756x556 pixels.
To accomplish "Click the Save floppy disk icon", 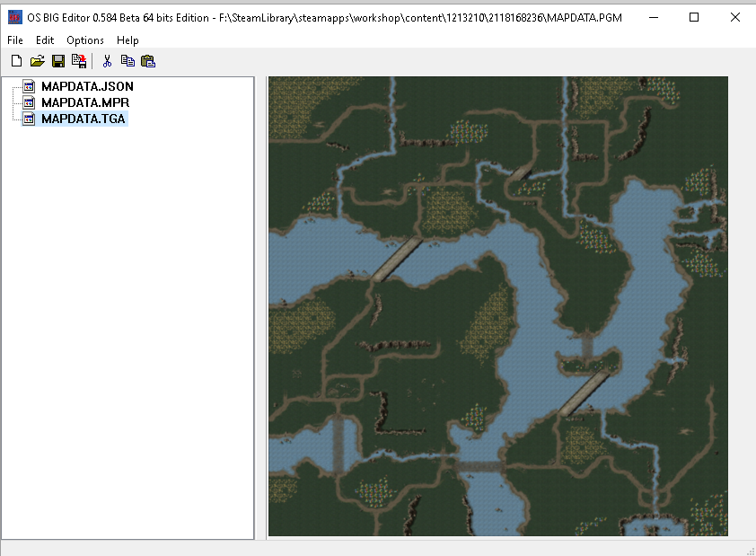I will click(x=58, y=61).
